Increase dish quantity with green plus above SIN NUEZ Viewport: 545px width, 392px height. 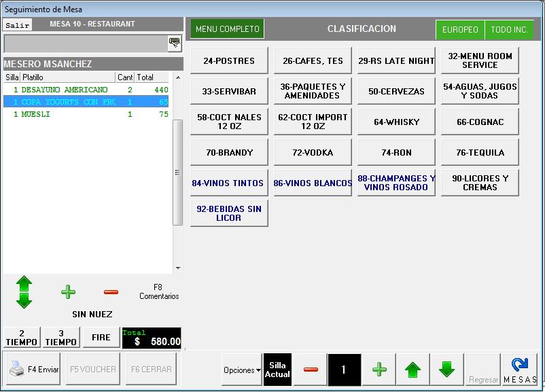(x=68, y=292)
